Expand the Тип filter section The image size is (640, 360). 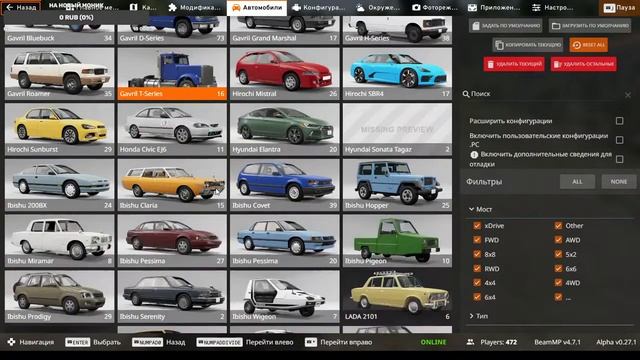478,316
